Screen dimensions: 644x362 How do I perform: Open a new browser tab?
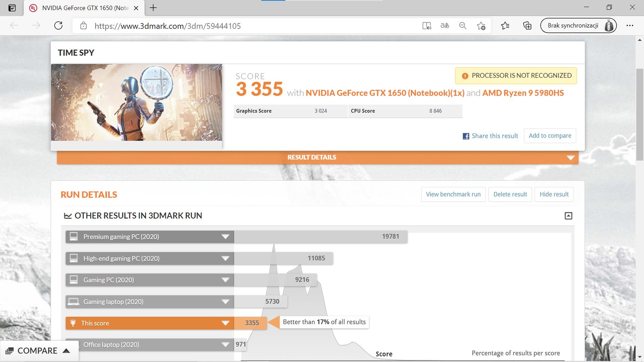153,8
